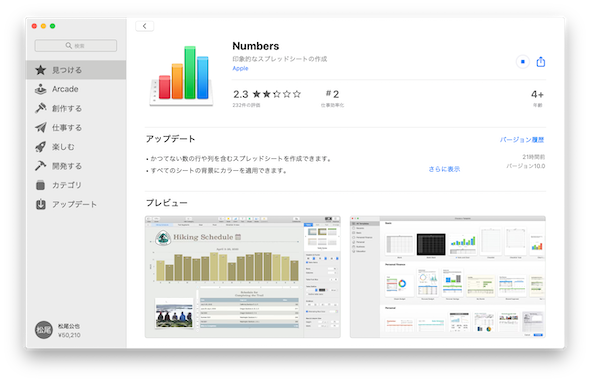Open the Arcade joystick section

76,89
